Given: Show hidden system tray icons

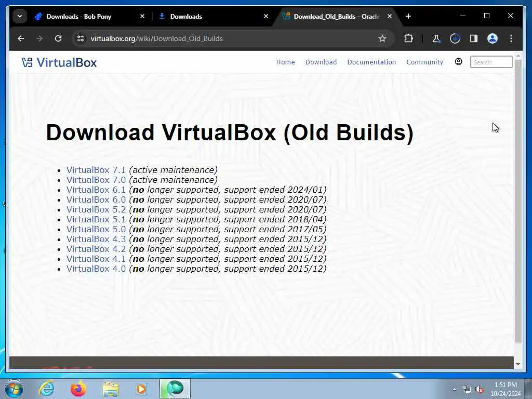Looking at the screenshot, I should (x=454, y=390).
